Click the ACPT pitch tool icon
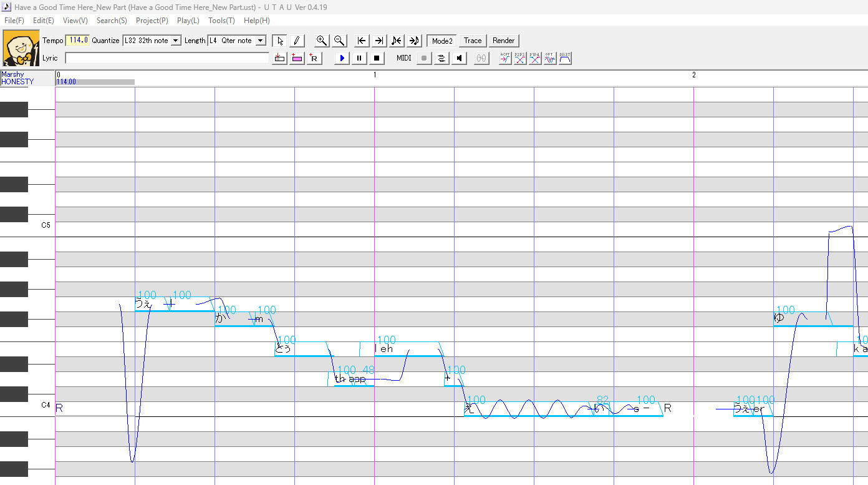 (x=505, y=58)
